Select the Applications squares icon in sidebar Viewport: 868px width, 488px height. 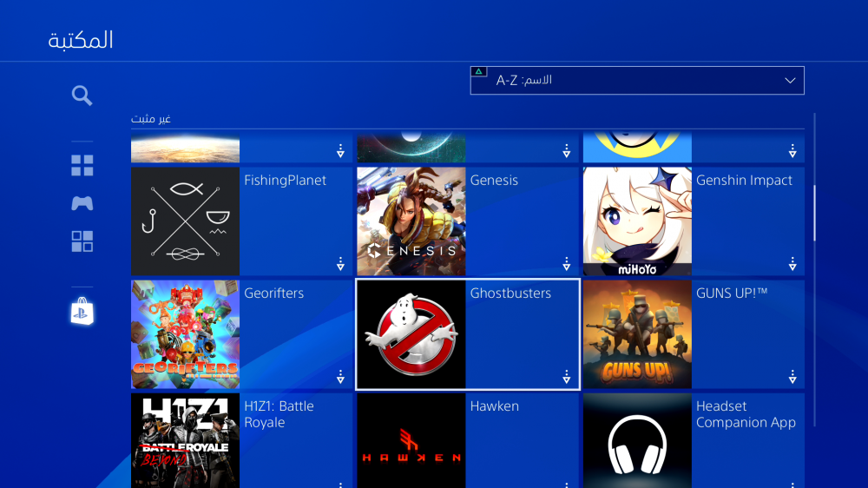click(82, 241)
